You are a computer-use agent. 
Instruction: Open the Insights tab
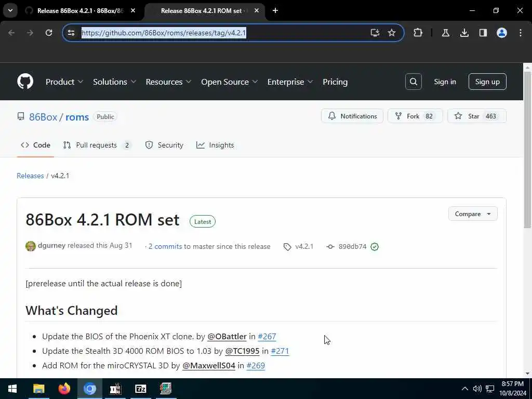click(215, 145)
